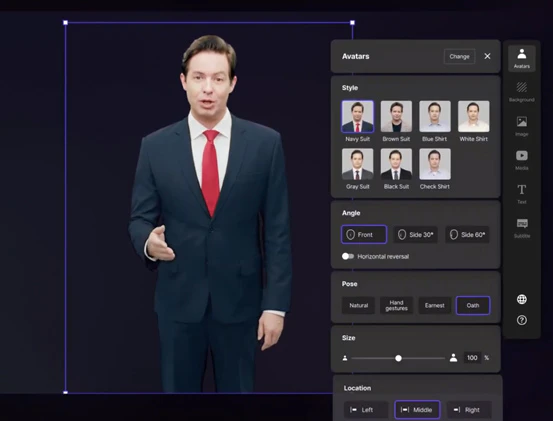
Task: Select the White Shirt style thumbnail
Action: 473,117
